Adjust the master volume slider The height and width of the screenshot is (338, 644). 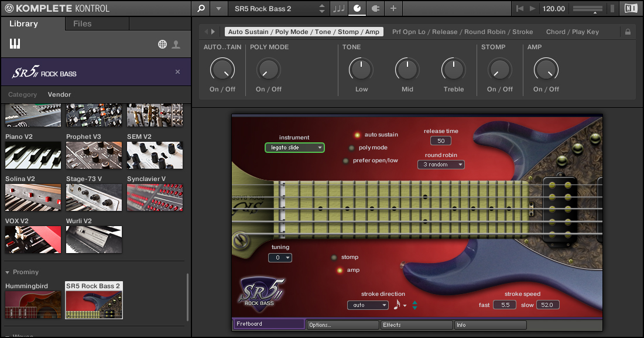[588, 9]
